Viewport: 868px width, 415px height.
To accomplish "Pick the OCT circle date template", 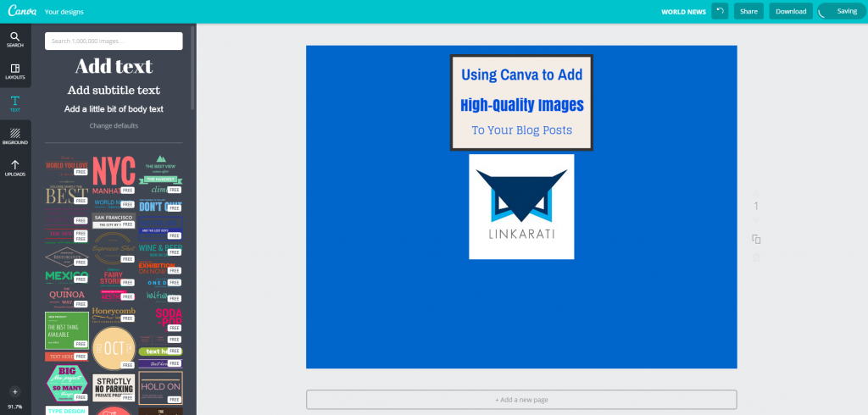I will point(114,348).
